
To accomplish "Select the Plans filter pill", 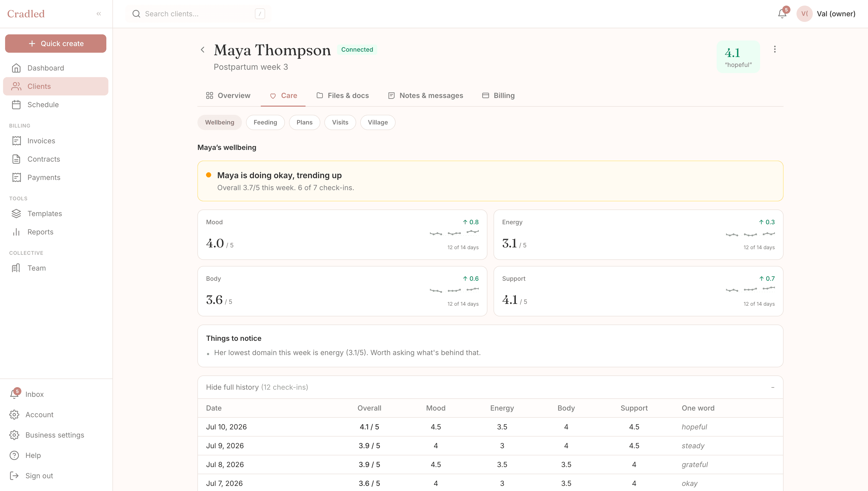I will (305, 122).
